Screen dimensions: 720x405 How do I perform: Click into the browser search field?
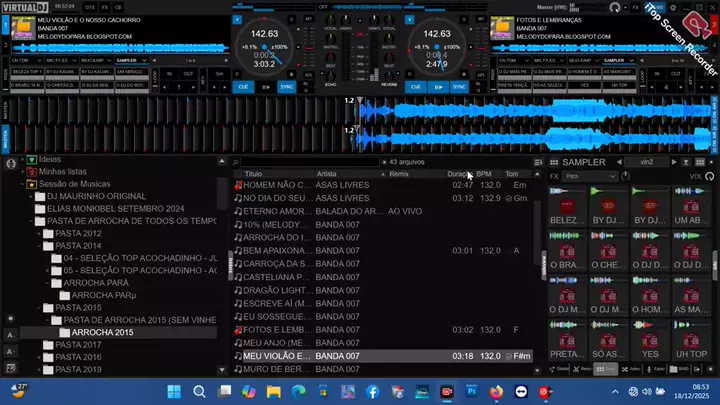310,162
